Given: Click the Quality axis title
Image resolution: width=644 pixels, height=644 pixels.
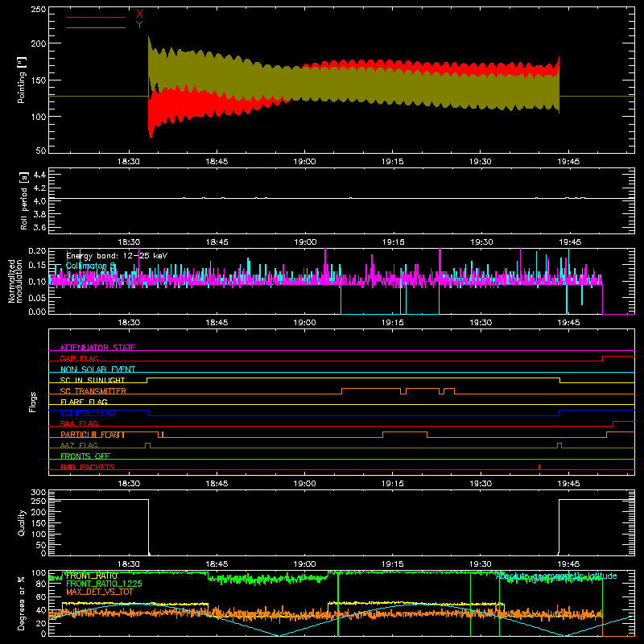Looking at the screenshot, I should [x=22, y=522].
